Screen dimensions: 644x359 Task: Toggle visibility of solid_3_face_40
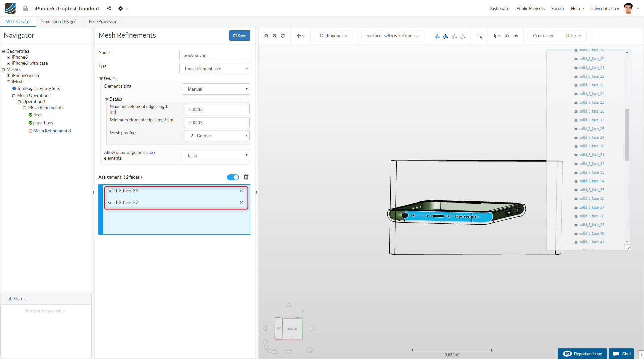tap(576, 234)
